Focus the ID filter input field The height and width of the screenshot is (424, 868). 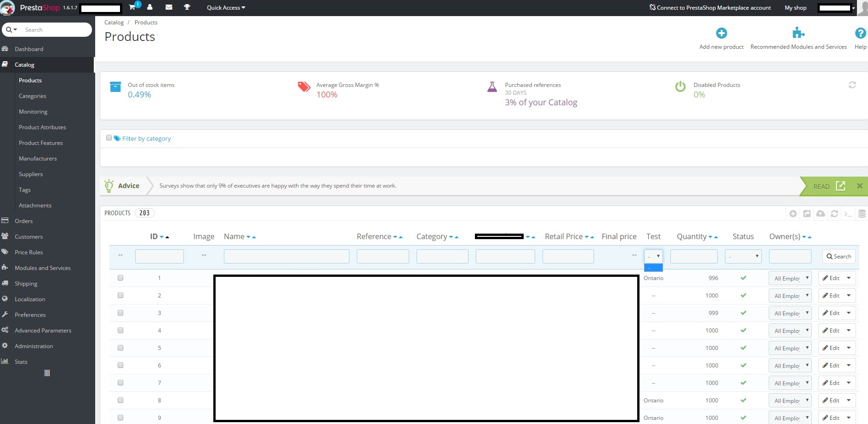click(160, 256)
